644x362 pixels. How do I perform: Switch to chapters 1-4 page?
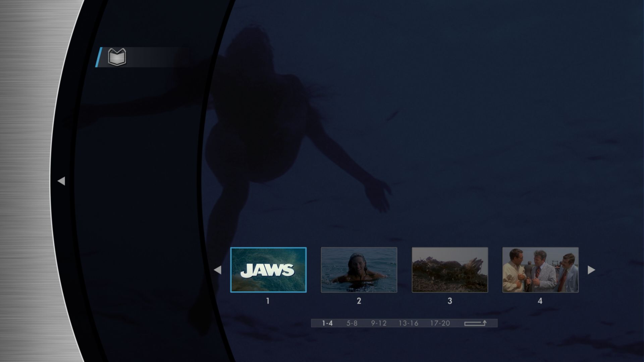coord(327,323)
